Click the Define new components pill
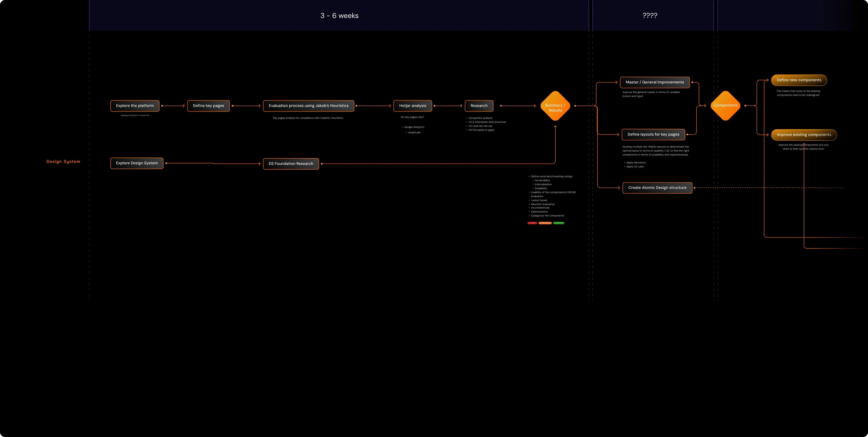Image resolution: width=868 pixels, height=437 pixels. tap(799, 80)
